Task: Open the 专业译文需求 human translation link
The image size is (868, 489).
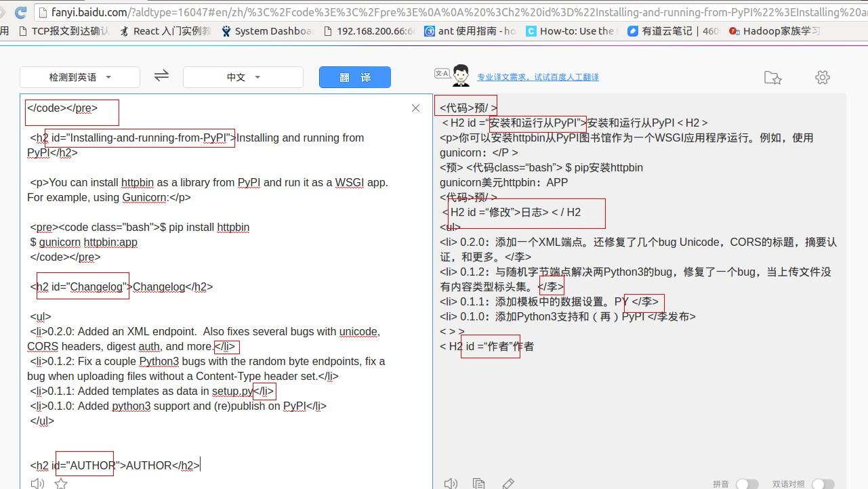Action: [538, 77]
